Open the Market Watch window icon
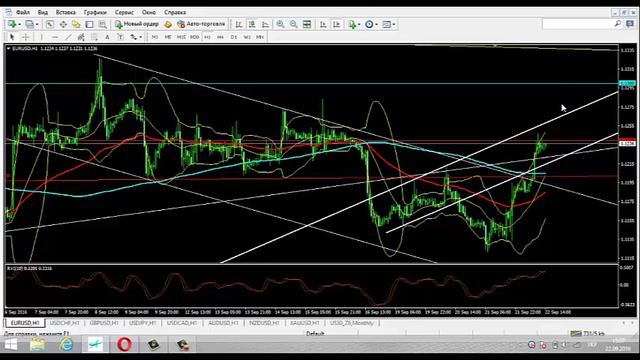The image size is (640, 360). pos(50,24)
